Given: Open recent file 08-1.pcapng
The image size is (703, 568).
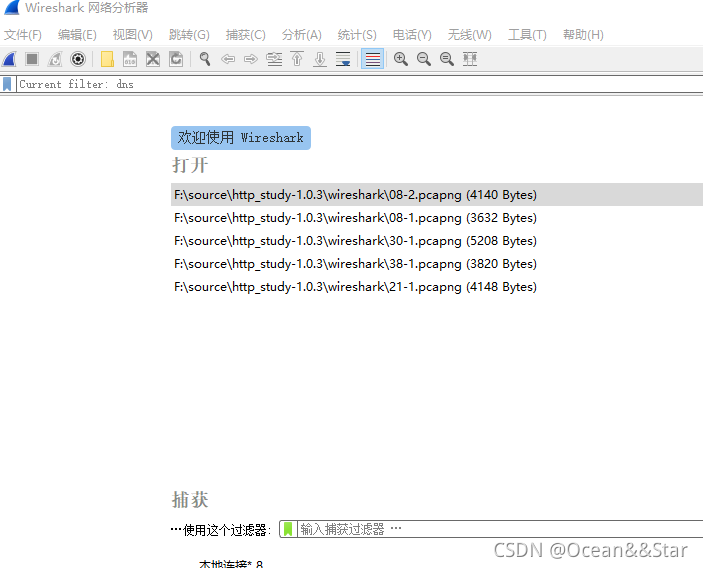Looking at the screenshot, I should pos(437,218).
